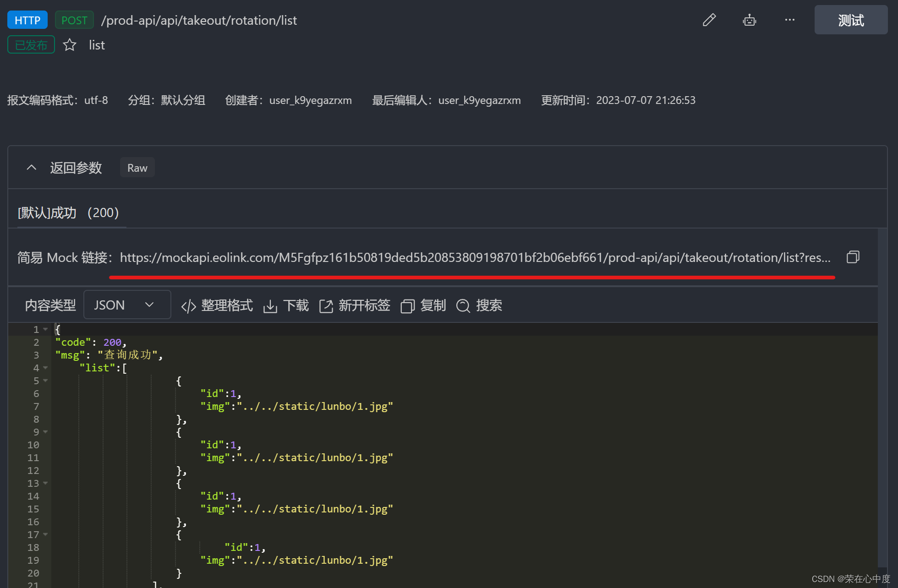Click the robot mock icon
This screenshot has width=898, height=588.
tap(749, 20)
